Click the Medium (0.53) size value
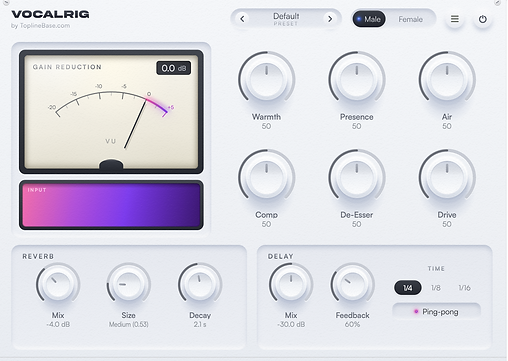The width and height of the screenshot is (508, 361). pos(128,324)
